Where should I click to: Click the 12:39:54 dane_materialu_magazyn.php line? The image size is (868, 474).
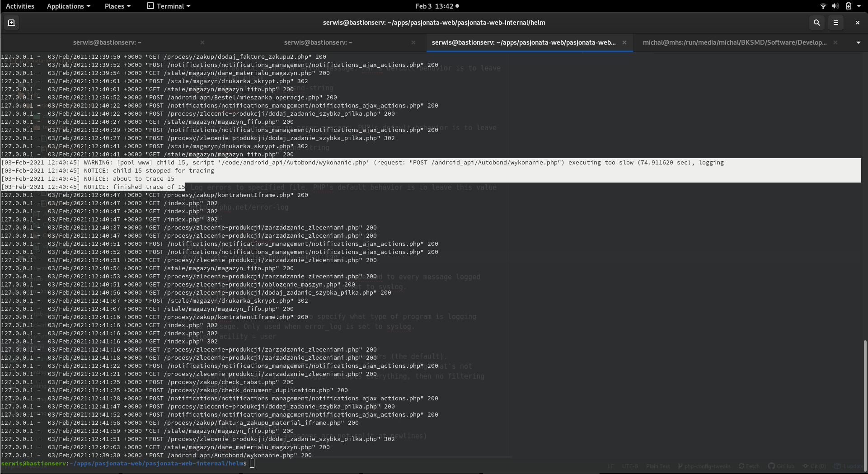pos(165,73)
